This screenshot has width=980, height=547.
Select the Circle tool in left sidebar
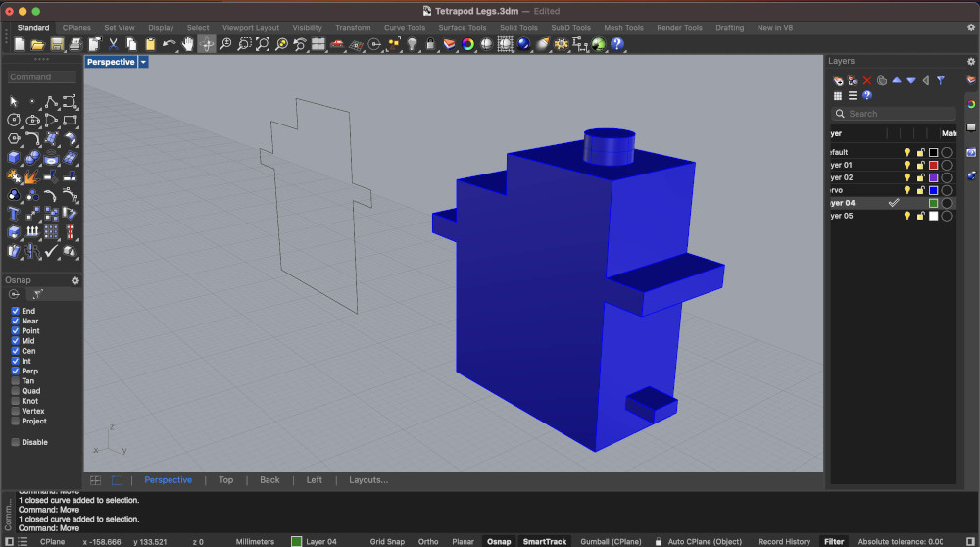[14, 120]
